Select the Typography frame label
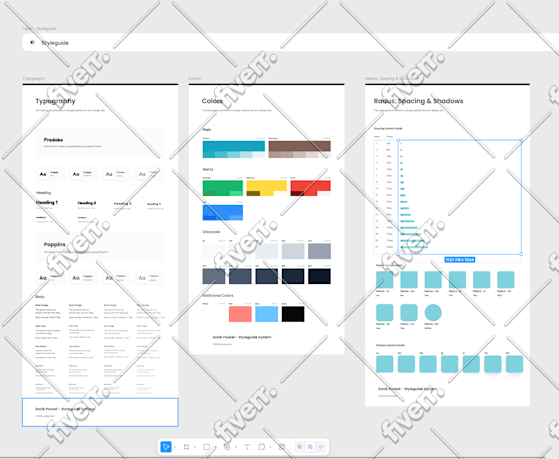This screenshot has width=559, height=459. point(34,78)
